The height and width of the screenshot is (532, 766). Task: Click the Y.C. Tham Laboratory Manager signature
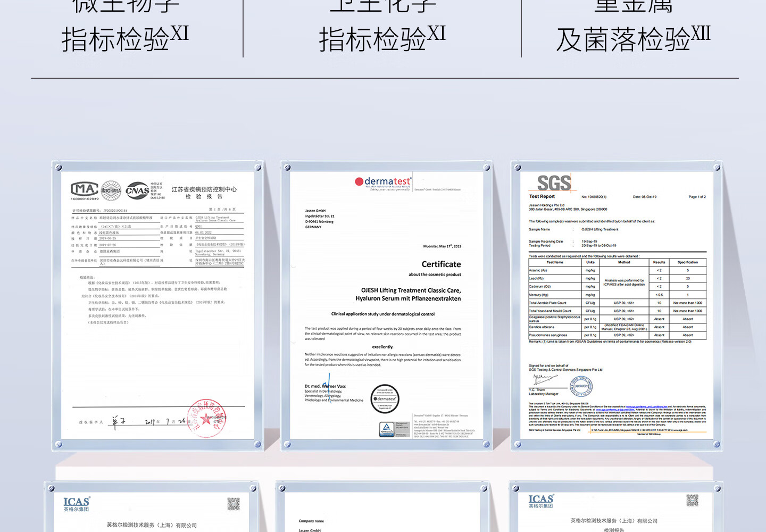click(x=544, y=379)
